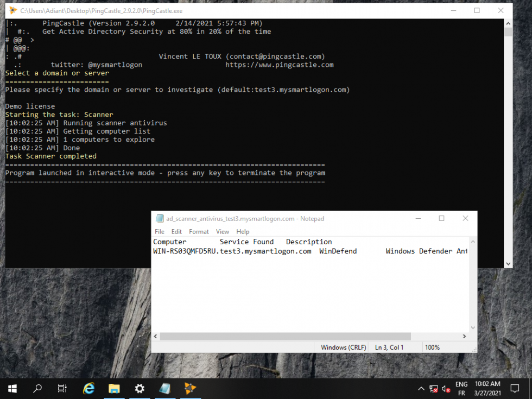Open the Format menu in Notepad
Screen dimensions: 532x399
tap(199, 231)
